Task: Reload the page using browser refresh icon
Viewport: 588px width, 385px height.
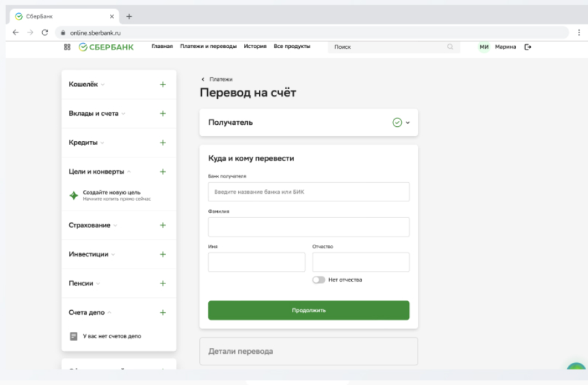Action: (x=45, y=32)
